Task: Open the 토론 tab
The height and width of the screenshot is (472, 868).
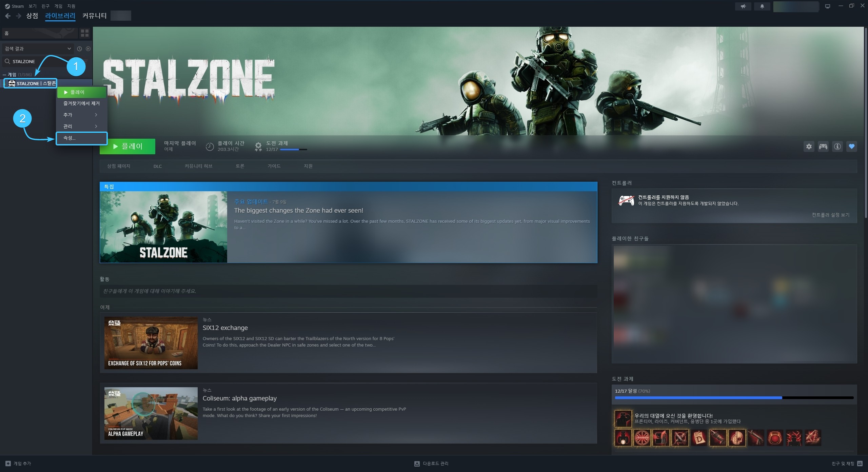Action: pyautogui.click(x=240, y=166)
